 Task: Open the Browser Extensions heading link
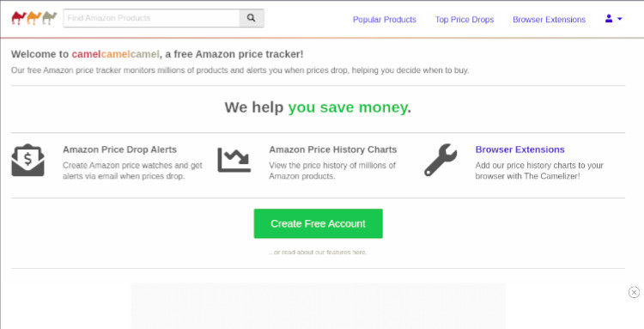pyautogui.click(x=520, y=149)
